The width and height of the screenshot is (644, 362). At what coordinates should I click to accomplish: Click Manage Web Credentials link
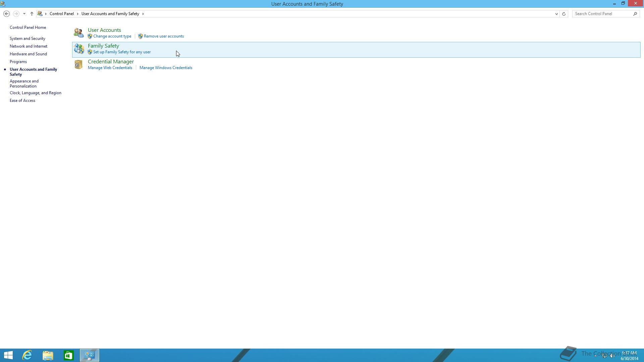tap(110, 68)
